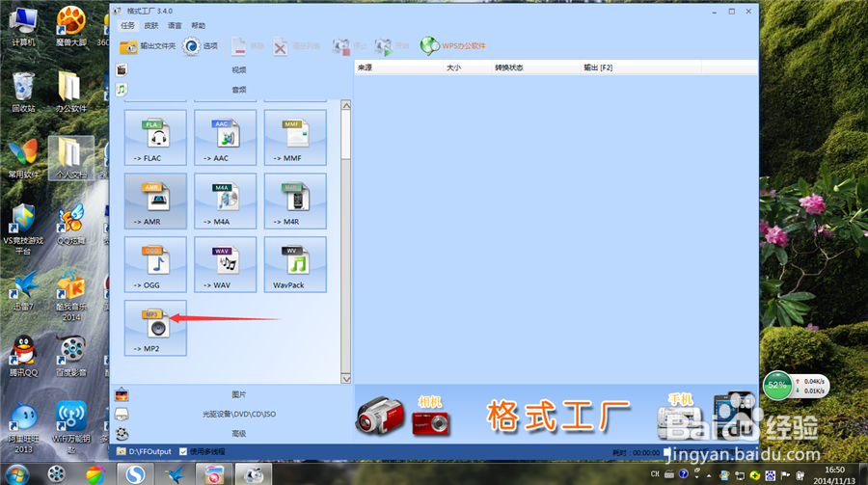This screenshot has height=485, width=868.
Task: Select 计算机 desktop icon
Action: pyautogui.click(x=24, y=27)
